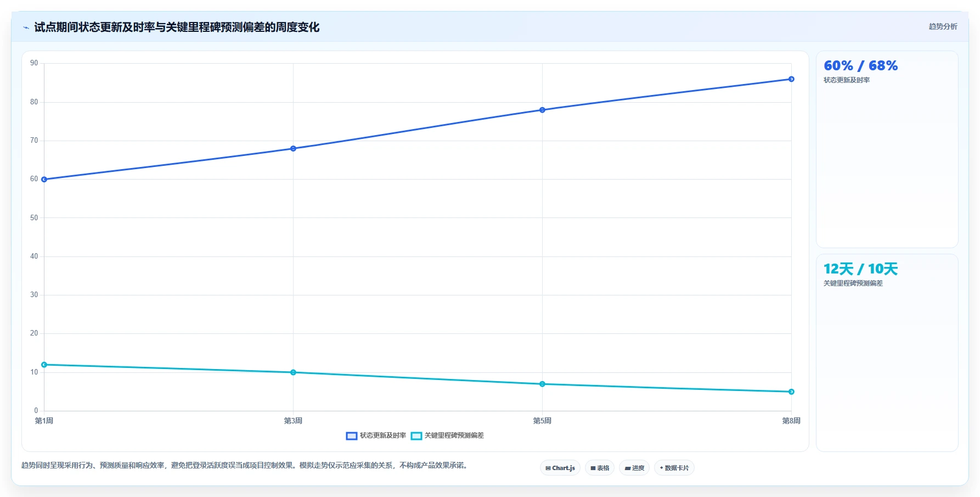Click the blue data point at 第8周
The height and width of the screenshot is (497, 980).
[791, 79]
